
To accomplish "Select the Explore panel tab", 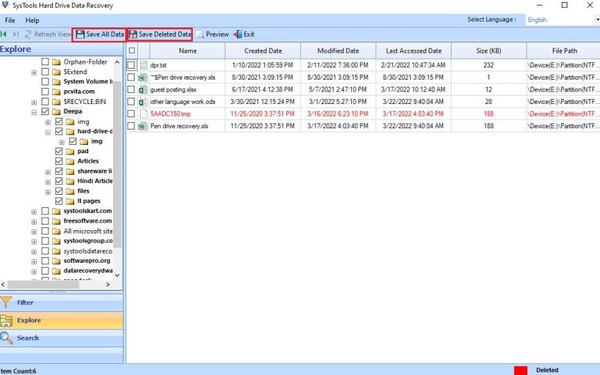I will [61, 320].
